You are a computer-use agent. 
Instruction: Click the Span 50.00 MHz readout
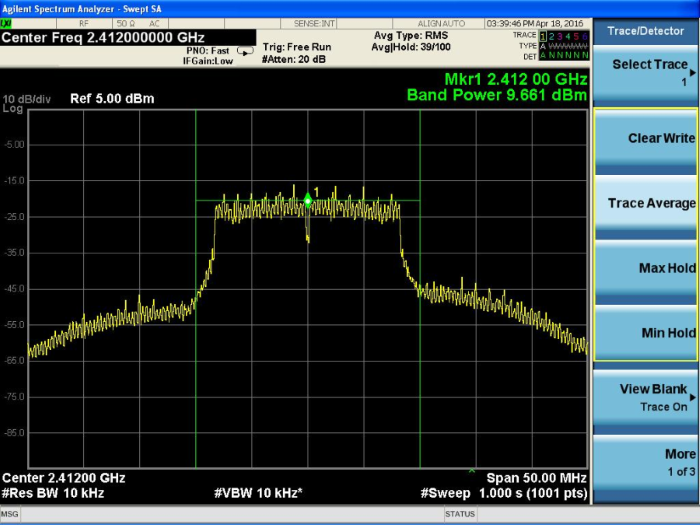[x=535, y=478]
